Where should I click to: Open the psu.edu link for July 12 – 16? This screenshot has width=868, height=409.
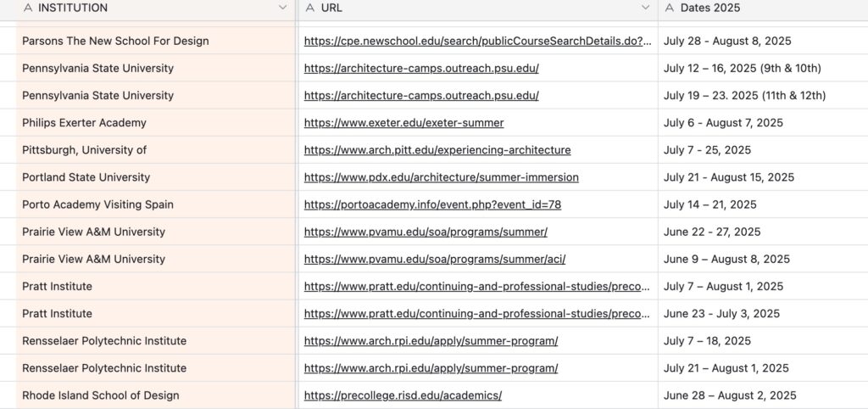point(421,68)
